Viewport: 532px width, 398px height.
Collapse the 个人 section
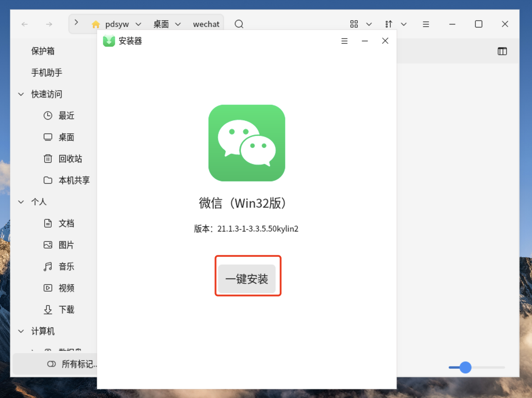21,202
